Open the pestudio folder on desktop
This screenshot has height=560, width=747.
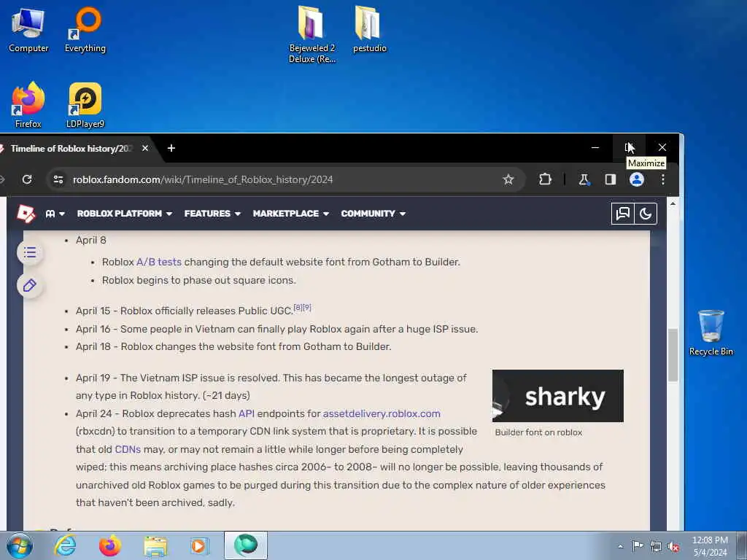click(369, 29)
